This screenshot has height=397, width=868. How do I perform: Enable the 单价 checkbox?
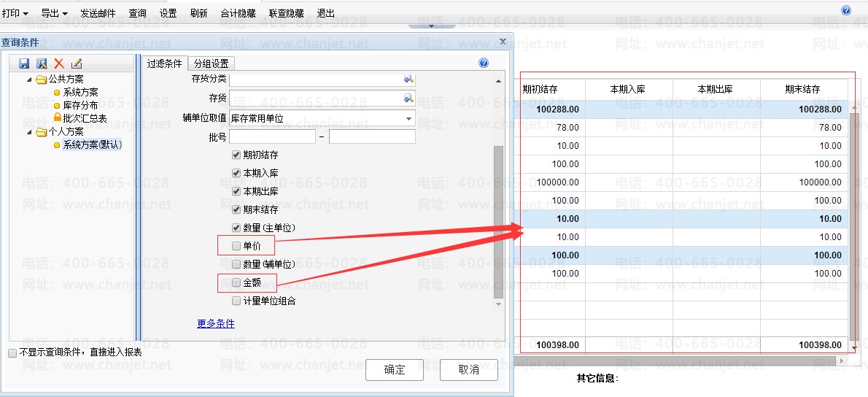pyautogui.click(x=236, y=246)
